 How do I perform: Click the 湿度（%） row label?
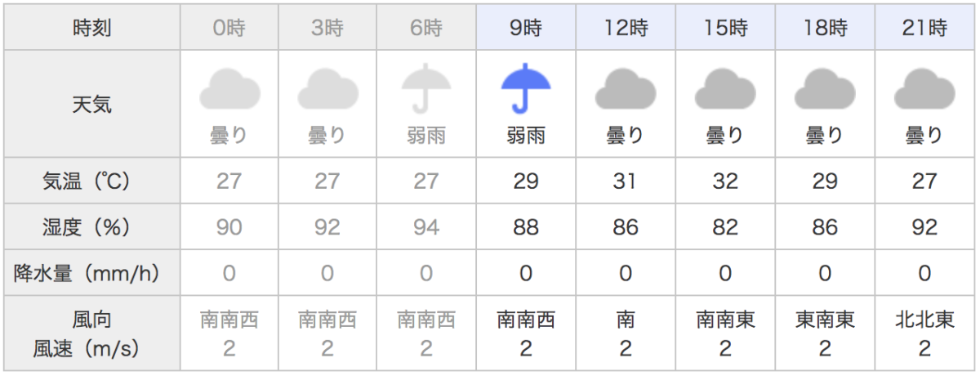(x=92, y=226)
